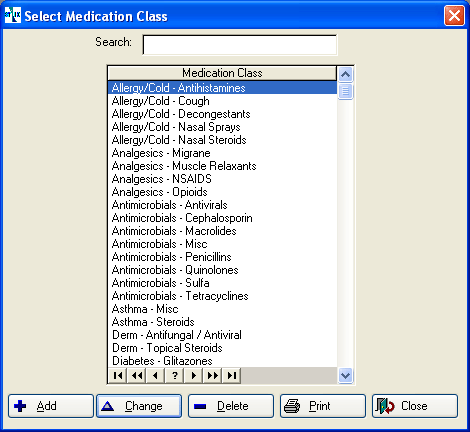Click the Change button
This screenshot has height=432, width=470.
pyautogui.click(x=139, y=406)
